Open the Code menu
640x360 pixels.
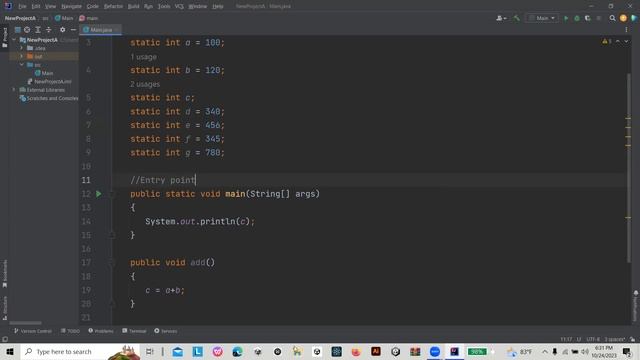pos(93,7)
